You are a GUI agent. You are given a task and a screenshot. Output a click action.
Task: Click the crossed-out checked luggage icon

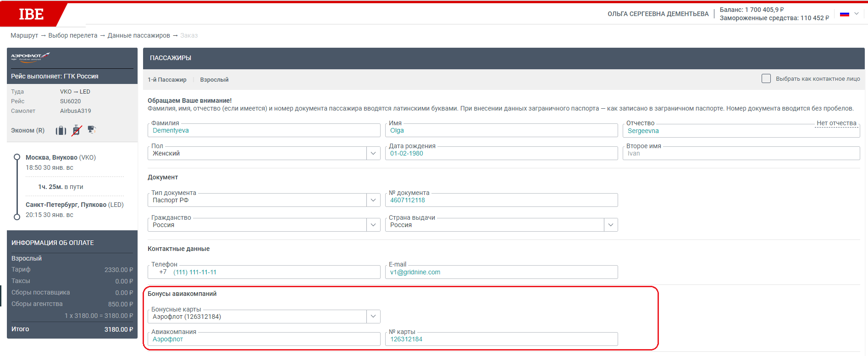click(x=77, y=130)
